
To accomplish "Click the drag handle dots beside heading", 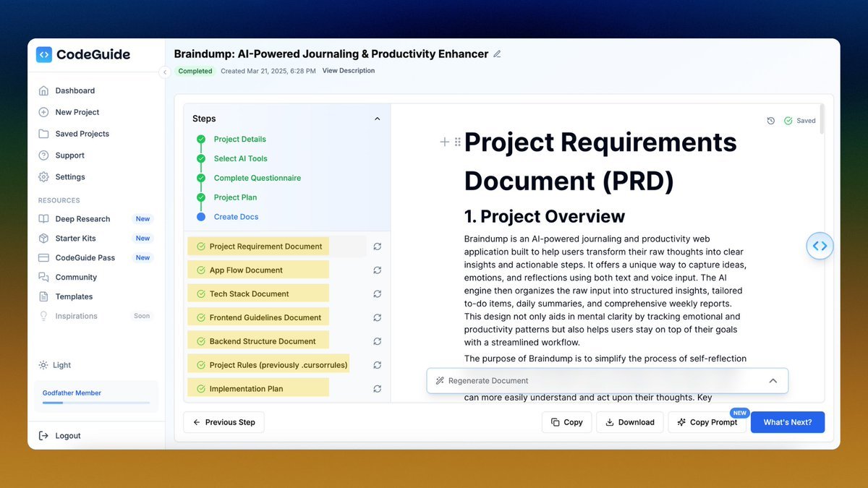I will [457, 142].
